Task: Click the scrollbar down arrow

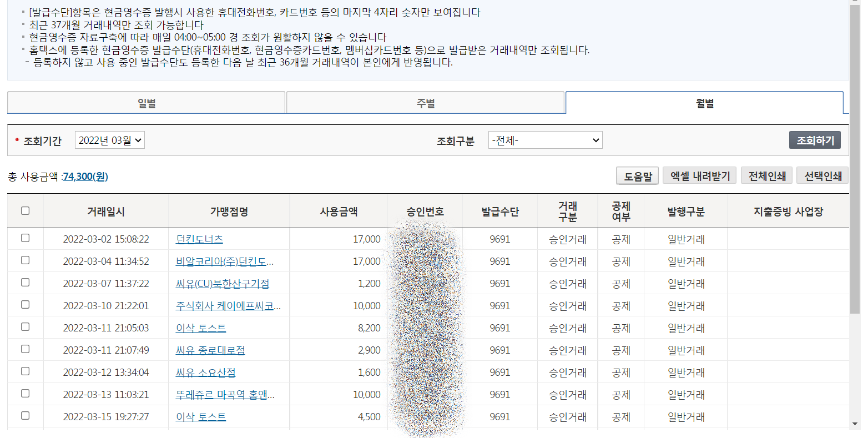Action: (855, 424)
